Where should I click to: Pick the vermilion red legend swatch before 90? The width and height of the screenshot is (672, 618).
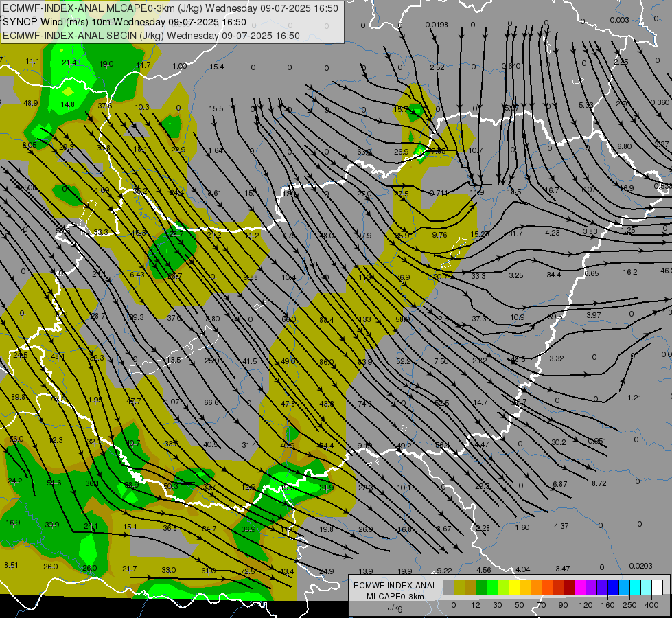(558, 588)
